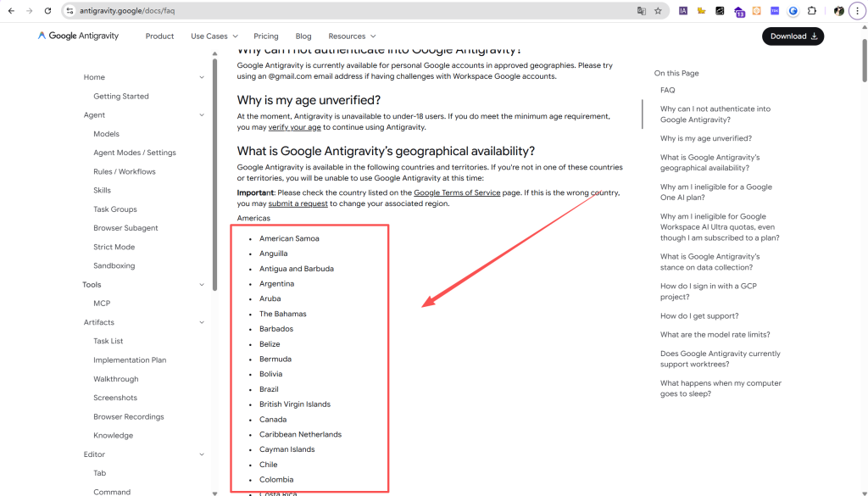Screen dimensions: 868x496
Task: Collapse the Agent section in the sidebar
Action: (202, 115)
